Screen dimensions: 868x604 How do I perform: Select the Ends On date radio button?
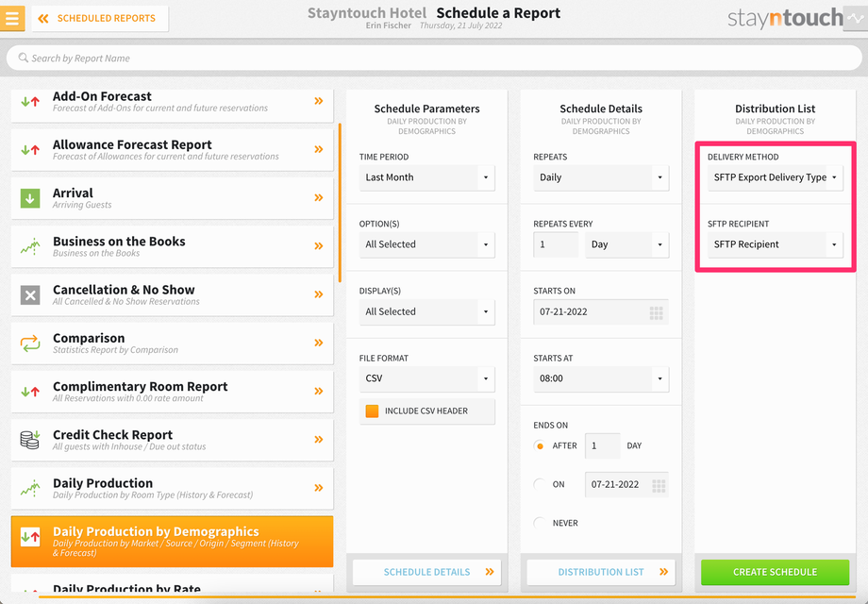pos(539,484)
